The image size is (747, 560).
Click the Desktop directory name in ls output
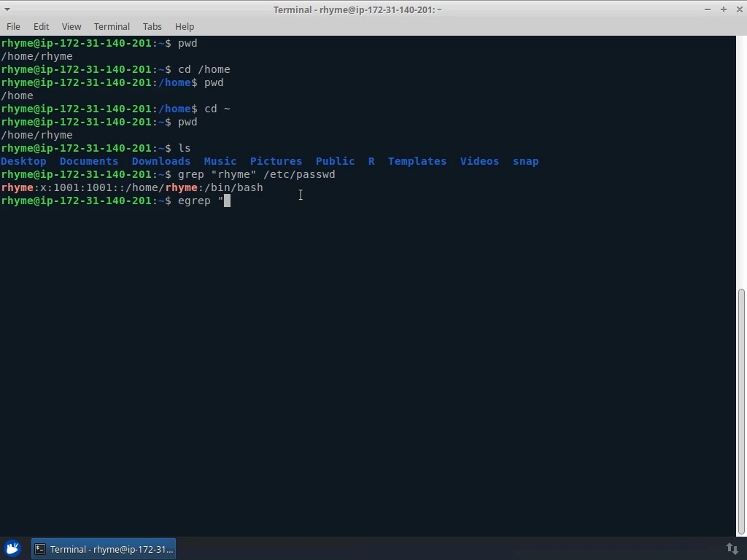coord(23,161)
